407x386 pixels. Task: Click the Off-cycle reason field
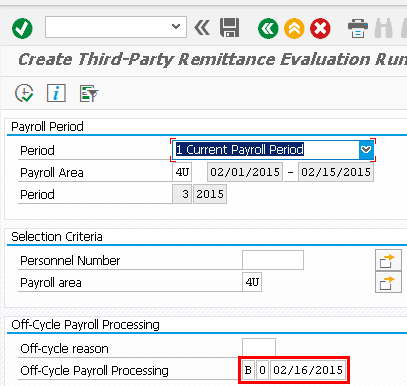click(259, 348)
